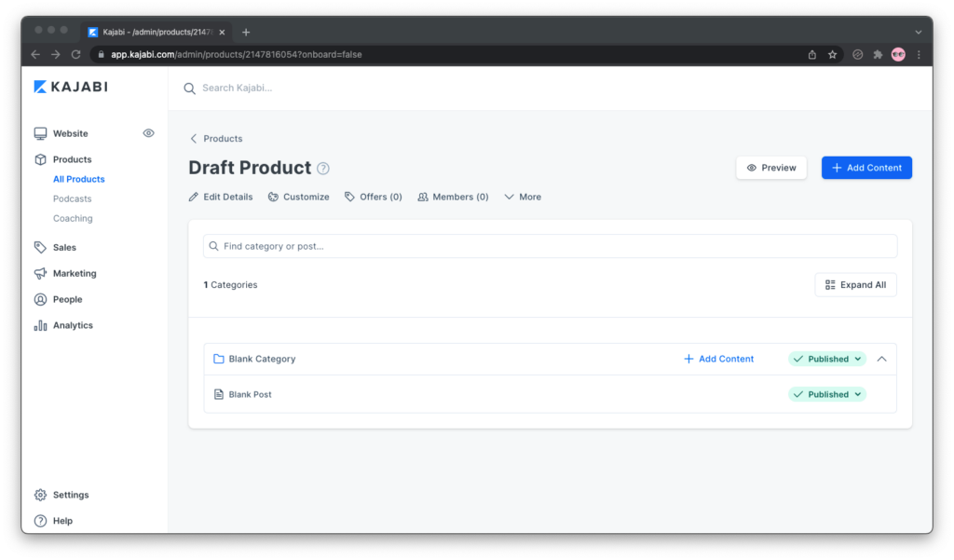Click the Help question mark icon
Screen dimensions: 954x560
[40, 521]
